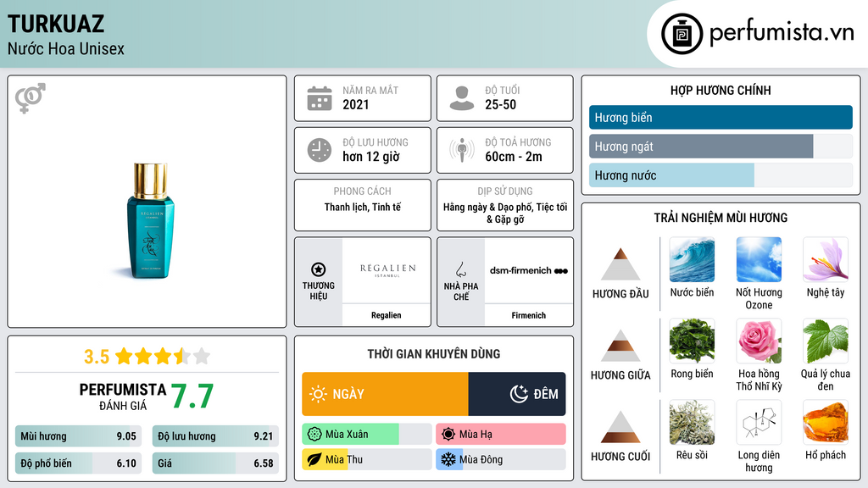Select the Quả lý chua đen image

pos(826,341)
